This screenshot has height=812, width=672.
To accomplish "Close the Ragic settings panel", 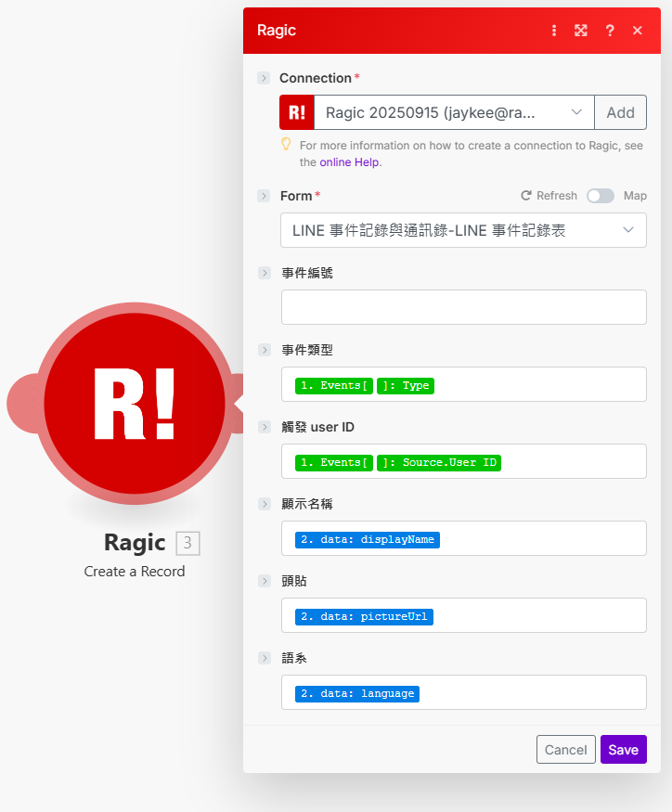I will pyautogui.click(x=638, y=31).
